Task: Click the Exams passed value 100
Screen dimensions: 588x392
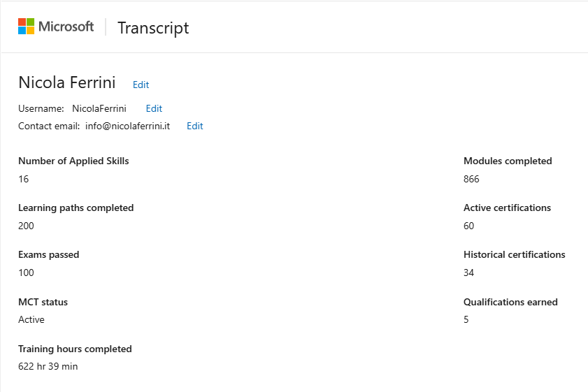Action: 27,273
